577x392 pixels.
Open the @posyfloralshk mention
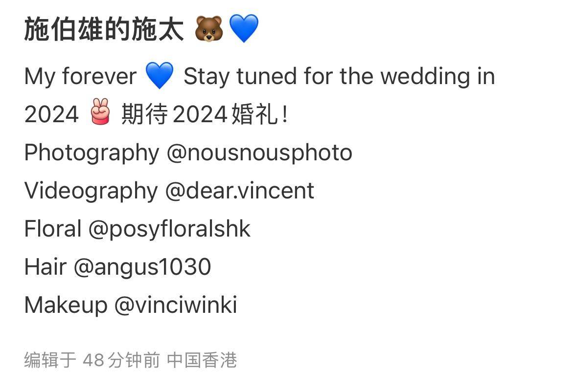click(x=169, y=229)
